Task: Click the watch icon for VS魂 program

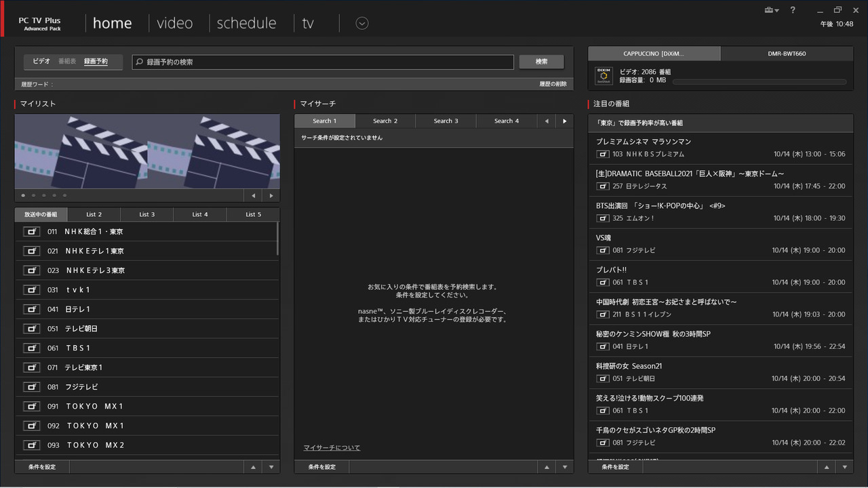Action: click(x=602, y=250)
